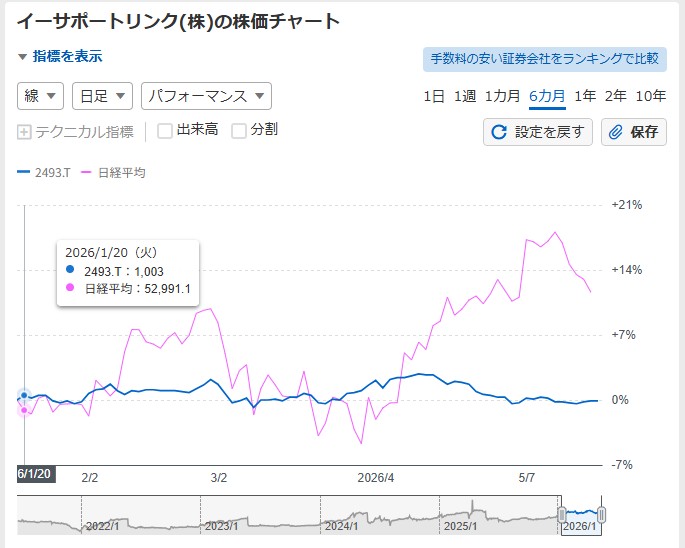This screenshot has height=548, width=685.
Task: Select the 10年 time range
Action: click(x=650, y=96)
